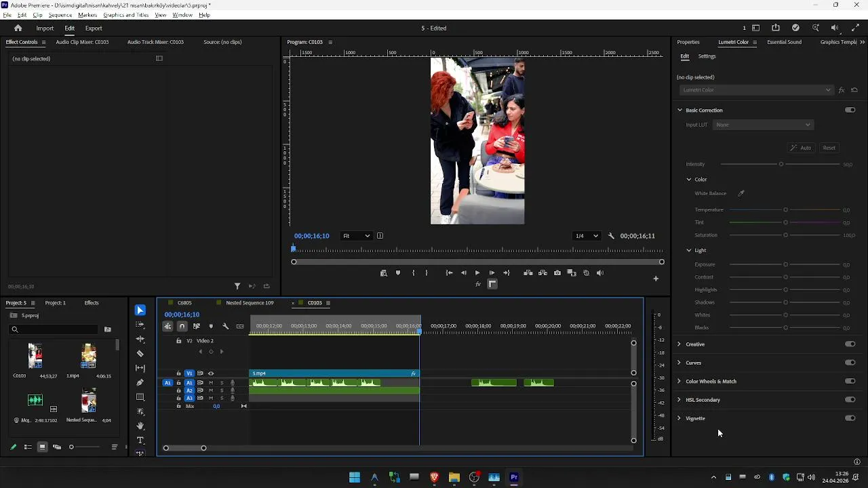Screen dimensions: 868x488
Task: Open the Audio Track Mixer: C0103 tab
Action: coord(155,42)
